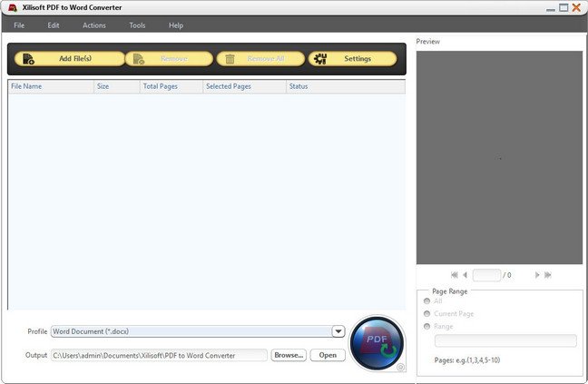This screenshot has height=384, width=588.
Task: Jump to first preview page
Action: point(454,275)
